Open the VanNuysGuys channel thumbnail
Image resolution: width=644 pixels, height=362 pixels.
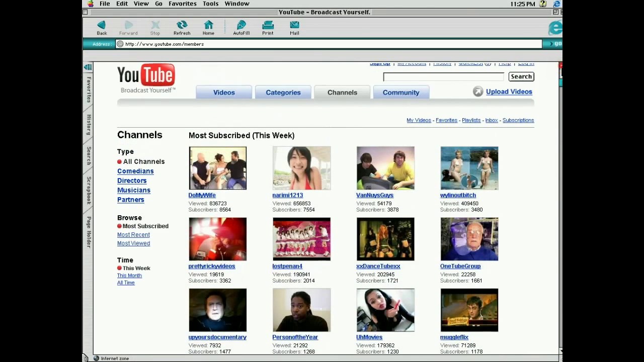coord(385,168)
